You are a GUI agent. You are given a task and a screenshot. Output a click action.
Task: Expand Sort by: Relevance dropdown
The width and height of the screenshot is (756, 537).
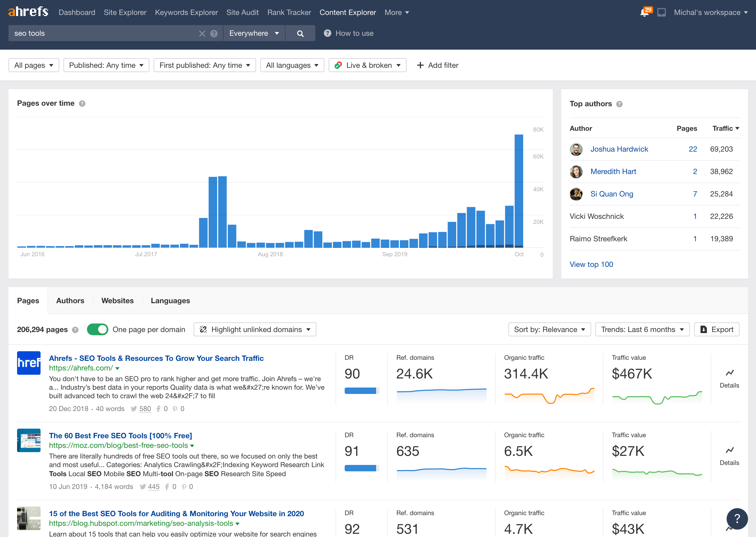(x=549, y=329)
